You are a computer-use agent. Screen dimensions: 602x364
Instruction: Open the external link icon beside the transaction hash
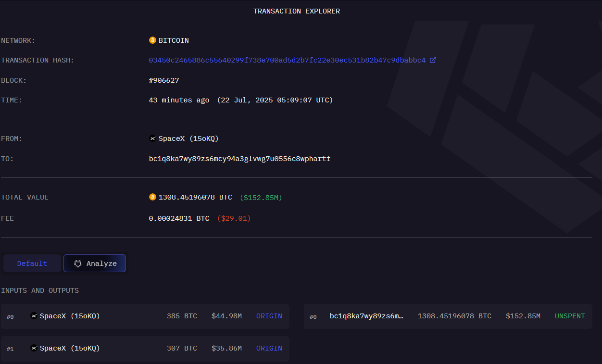[433, 60]
